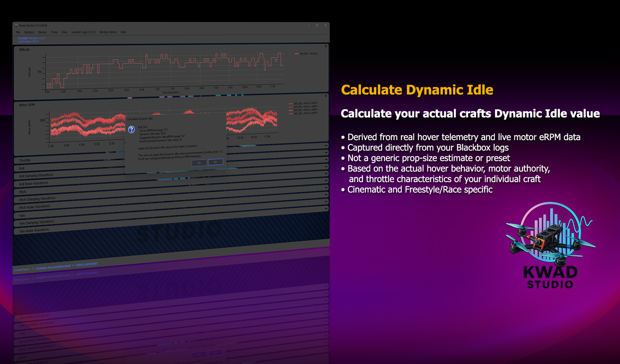Open the Tools menu
This screenshot has width=620, height=364.
[x=54, y=32]
